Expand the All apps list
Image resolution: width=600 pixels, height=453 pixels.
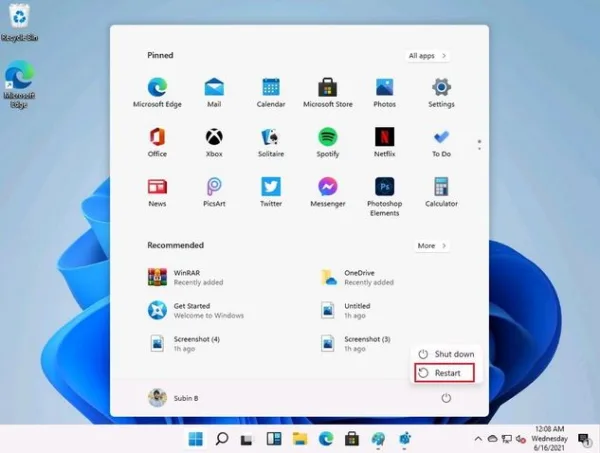[x=427, y=56]
